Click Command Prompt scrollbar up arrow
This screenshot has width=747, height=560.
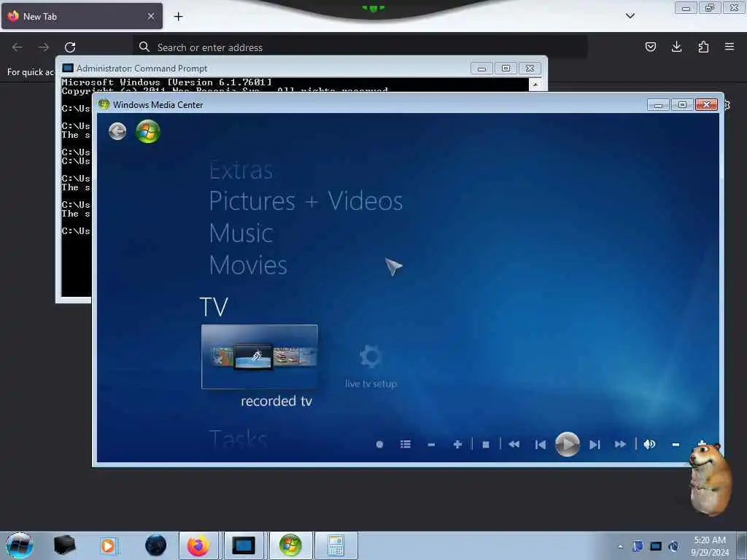coord(535,85)
